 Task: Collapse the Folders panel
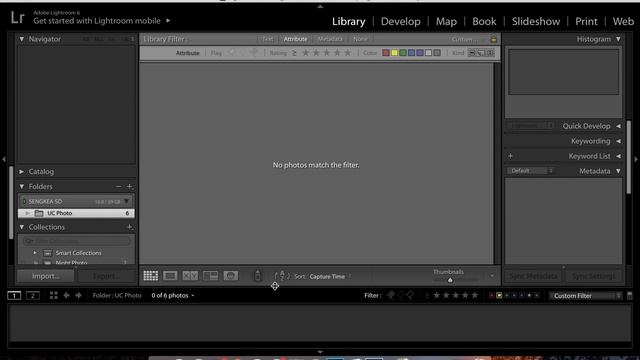tap(22, 187)
